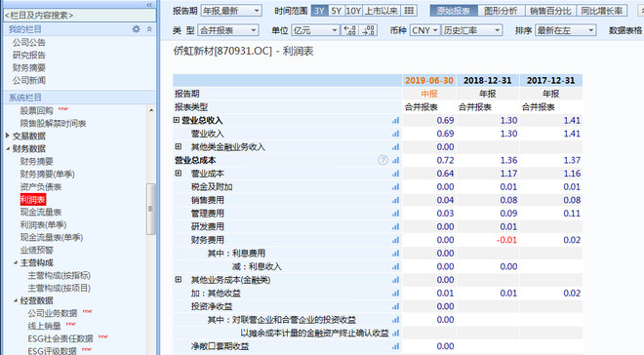Screen dimensions: 644x355
Task: Switch to the 图形分析 tab
Action: [x=501, y=11]
